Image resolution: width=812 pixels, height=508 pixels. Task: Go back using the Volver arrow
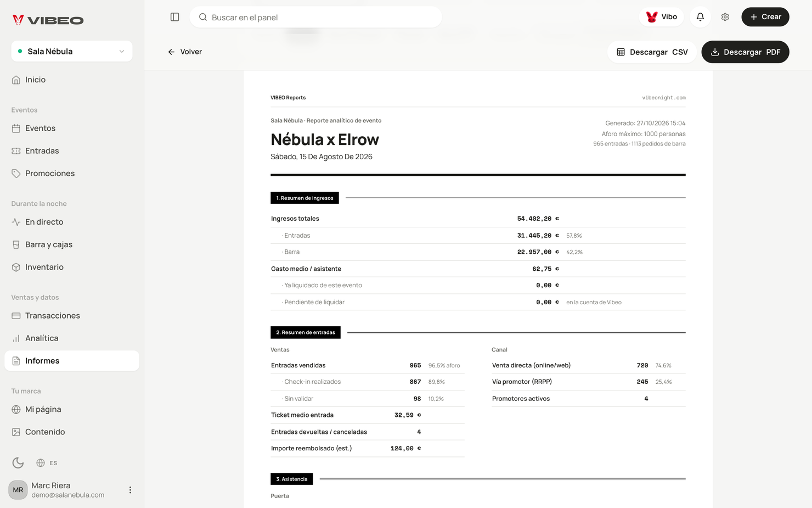click(185, 52)
